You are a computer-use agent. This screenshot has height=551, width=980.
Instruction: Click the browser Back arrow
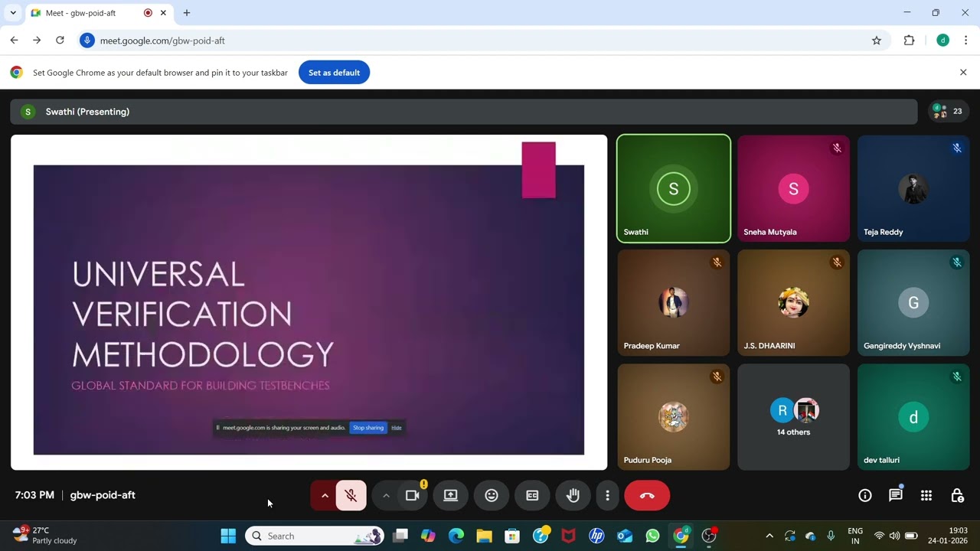click(14, 41)
